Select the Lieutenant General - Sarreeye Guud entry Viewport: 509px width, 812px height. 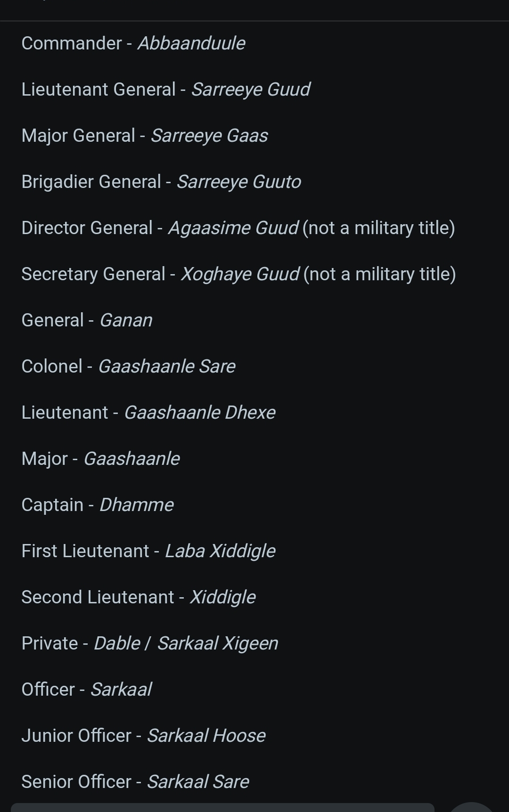point(166,89)
